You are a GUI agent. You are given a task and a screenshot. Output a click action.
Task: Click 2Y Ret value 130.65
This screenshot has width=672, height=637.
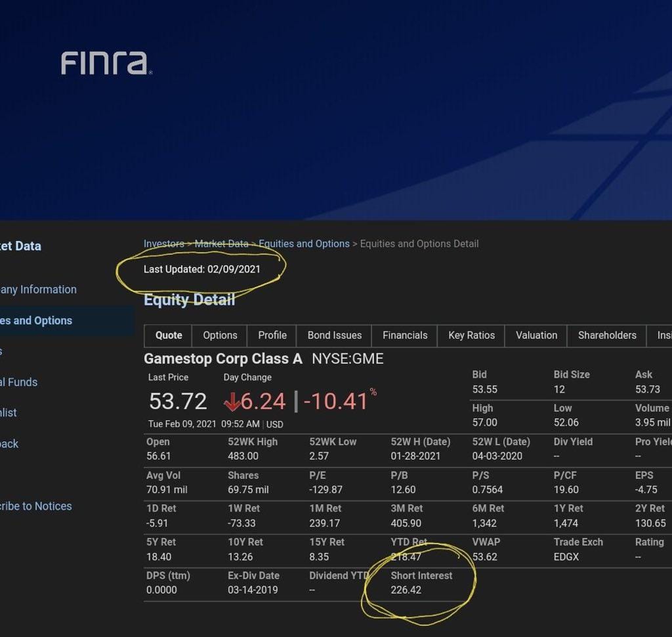[x=650, y=523]
